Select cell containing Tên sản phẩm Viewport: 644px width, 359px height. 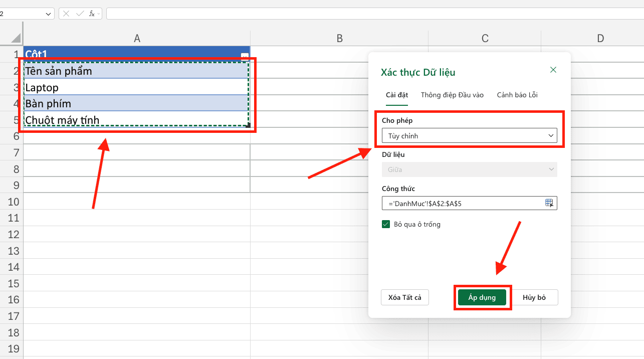pyautogui.click(x=136, y=71)
